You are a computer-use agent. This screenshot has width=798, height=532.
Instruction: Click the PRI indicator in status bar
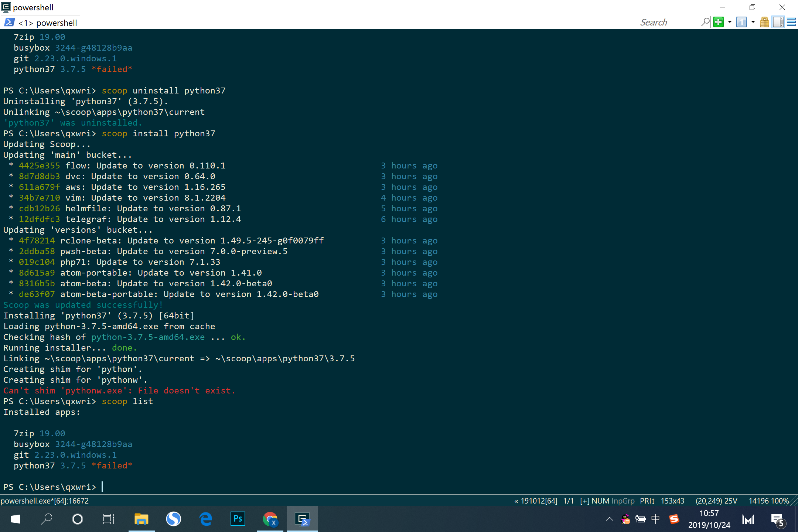pyautogui.click(x=647, y=501)
